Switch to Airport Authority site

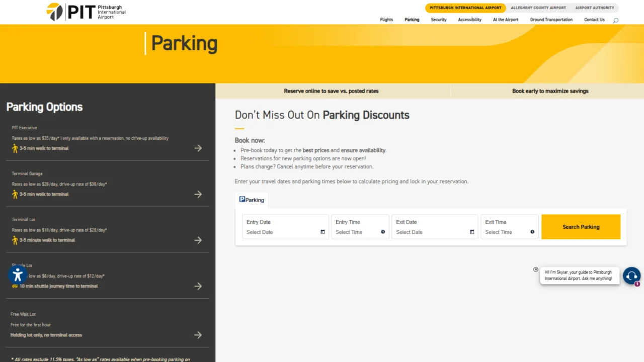595,8
